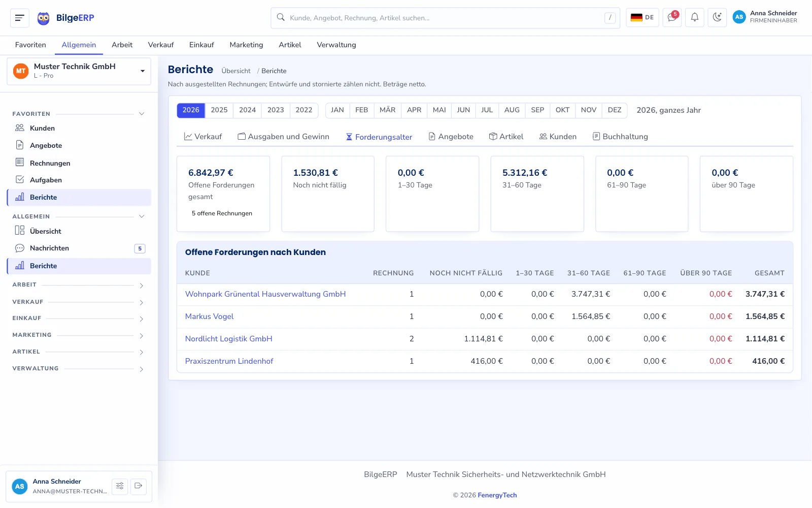Click the logout icon beside Anna Schneider

coord(139,486)
